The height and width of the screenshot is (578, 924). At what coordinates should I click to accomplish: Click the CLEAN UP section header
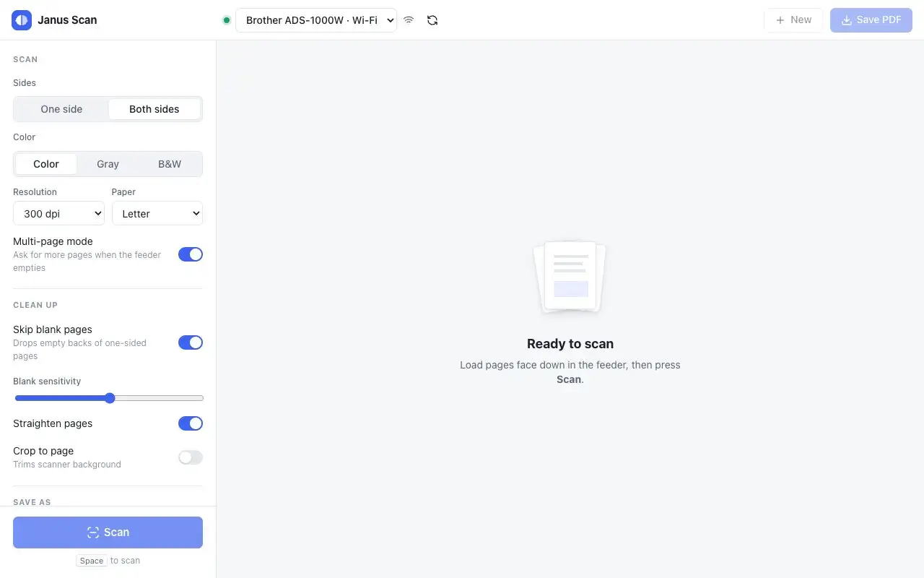[x=35, y=305]
